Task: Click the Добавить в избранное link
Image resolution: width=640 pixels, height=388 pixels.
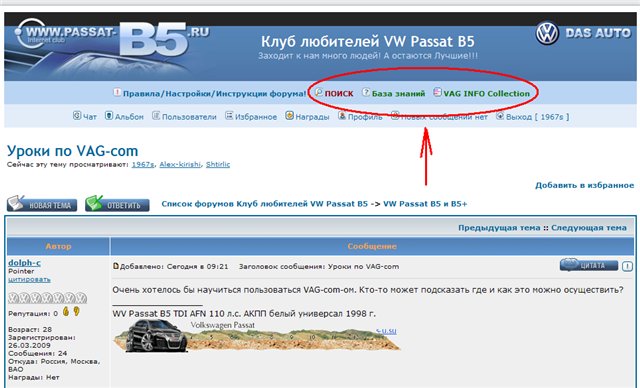Action: pos(584,185)
